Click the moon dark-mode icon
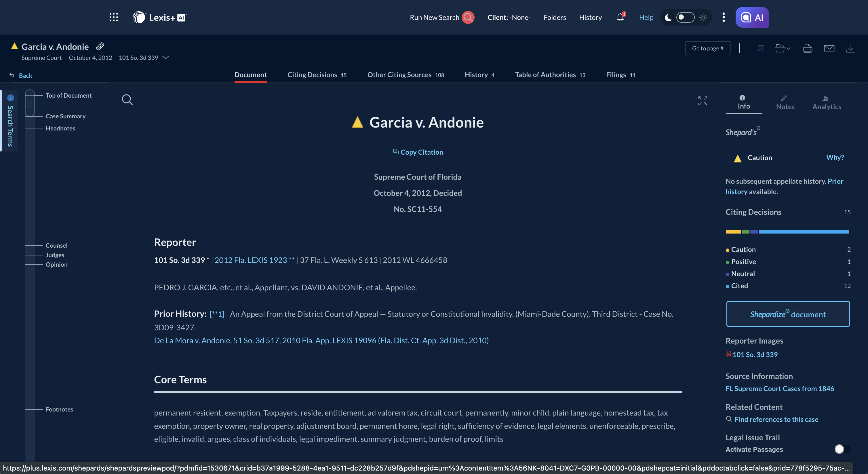The image size is (868, 474). click(668, 17)
